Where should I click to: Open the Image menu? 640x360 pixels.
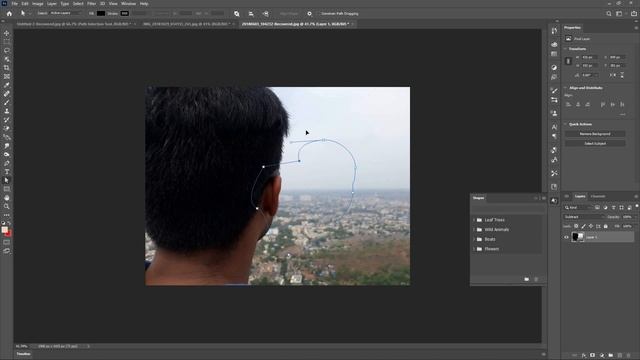38,4
